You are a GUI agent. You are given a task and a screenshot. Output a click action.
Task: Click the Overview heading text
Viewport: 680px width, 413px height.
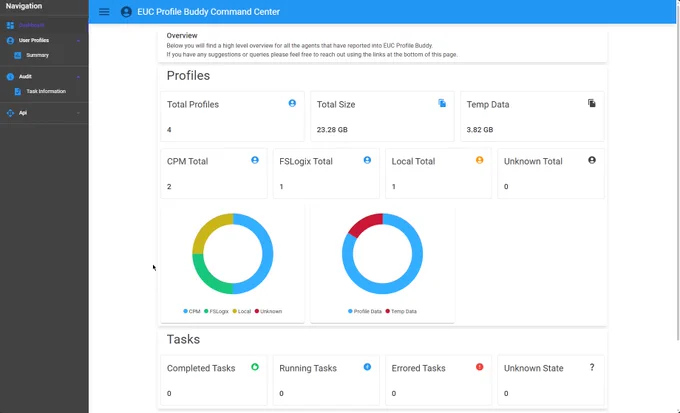tap(182, 36)
